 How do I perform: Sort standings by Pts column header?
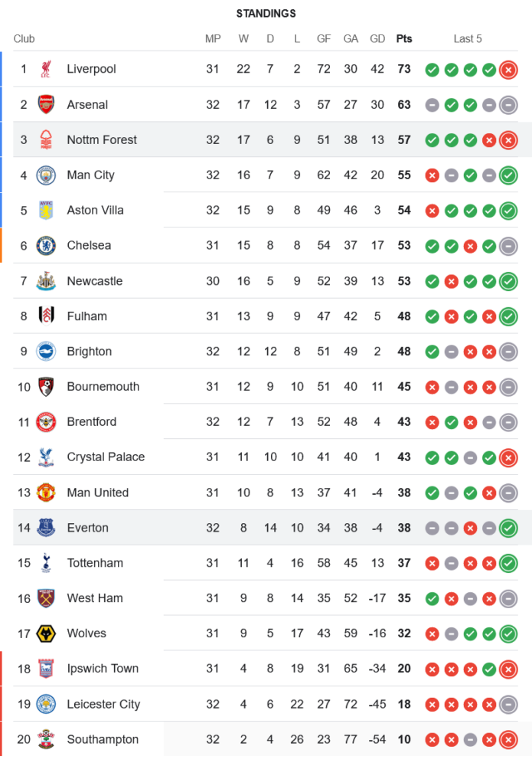point(403,39)
